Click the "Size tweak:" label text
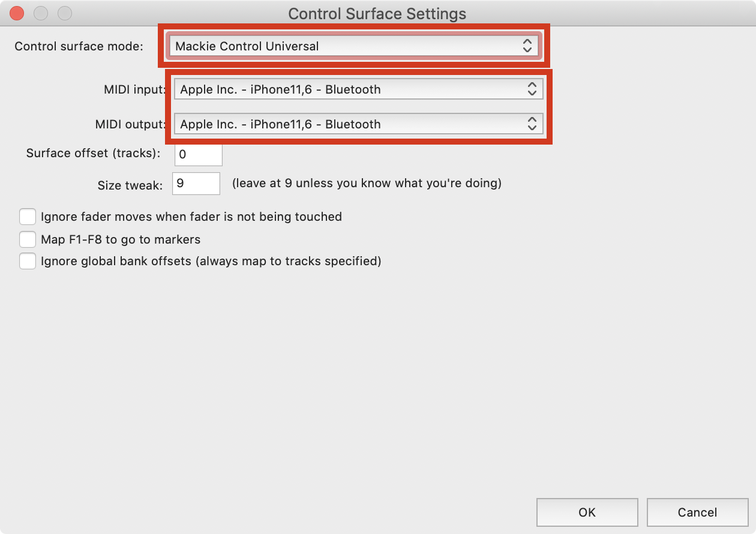Screen dimensions: 756x534 [130, 185]
